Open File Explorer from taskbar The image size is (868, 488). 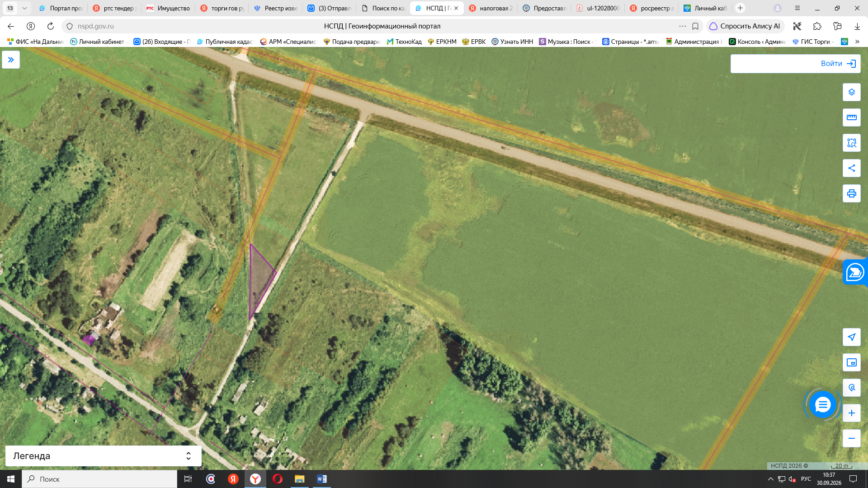point(299,479)
